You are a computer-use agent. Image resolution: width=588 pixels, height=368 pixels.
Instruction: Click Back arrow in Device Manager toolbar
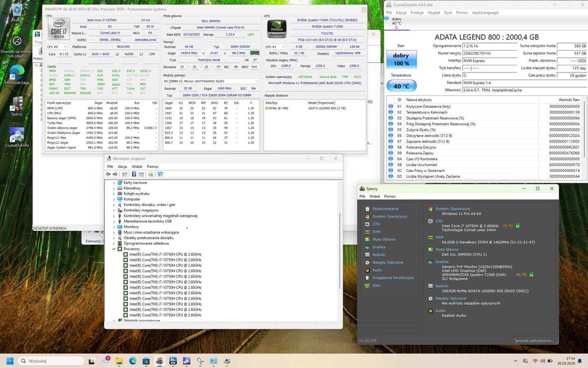pos(108,174)
